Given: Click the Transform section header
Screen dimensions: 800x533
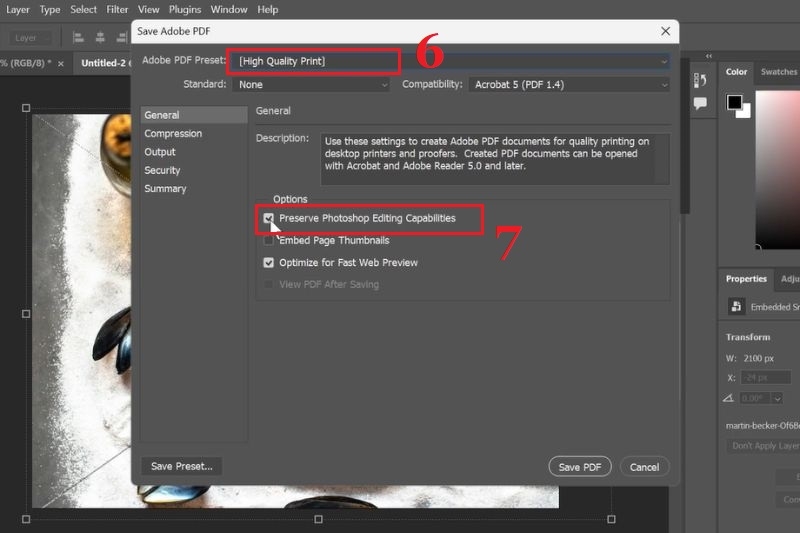Looking at the screenshot, I should (x=748, y=337).
